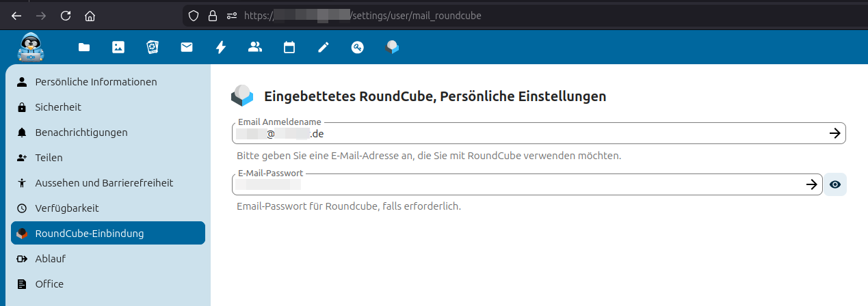The image size is (868, 306).
Task: Open the Files app in top bar
Action: [x=84, y=47]
